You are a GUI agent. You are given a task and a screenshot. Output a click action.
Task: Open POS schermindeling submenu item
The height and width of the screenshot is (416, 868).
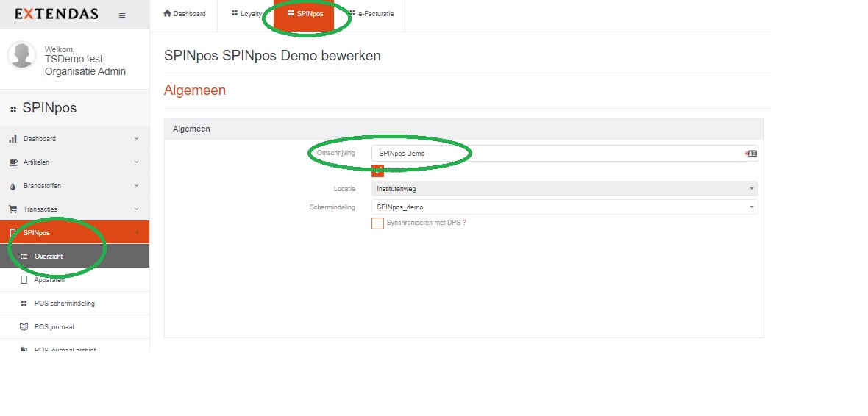[75, 304]
